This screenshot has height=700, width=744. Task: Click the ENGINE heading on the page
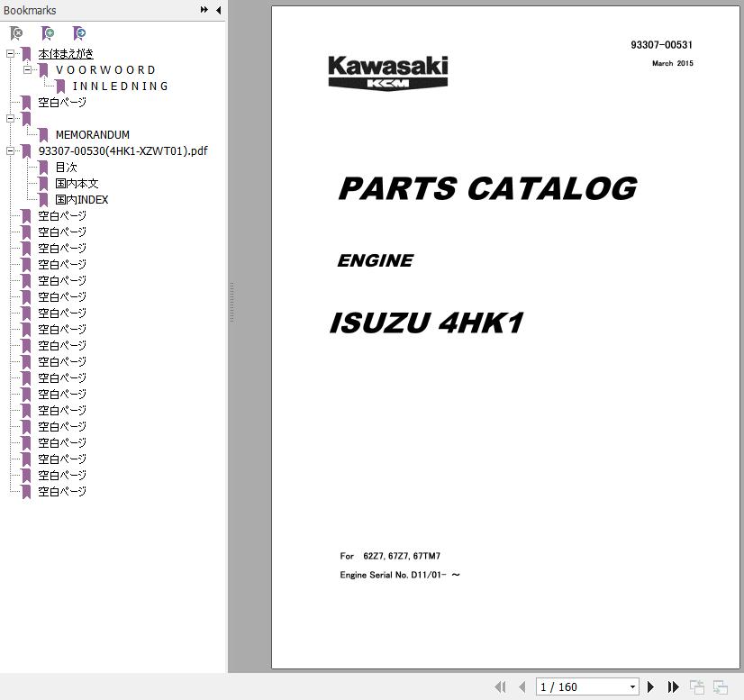tap(376, 260)
